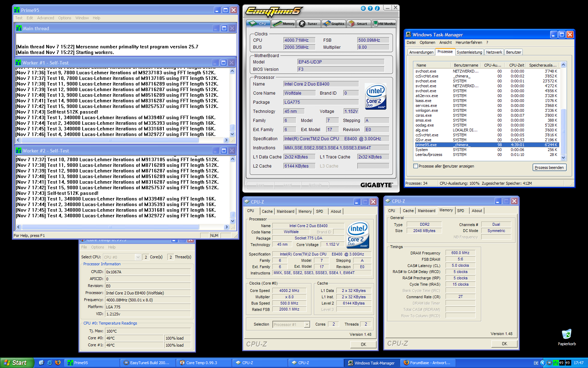Click OK in the CPU-Z processor window

[363, 345]
